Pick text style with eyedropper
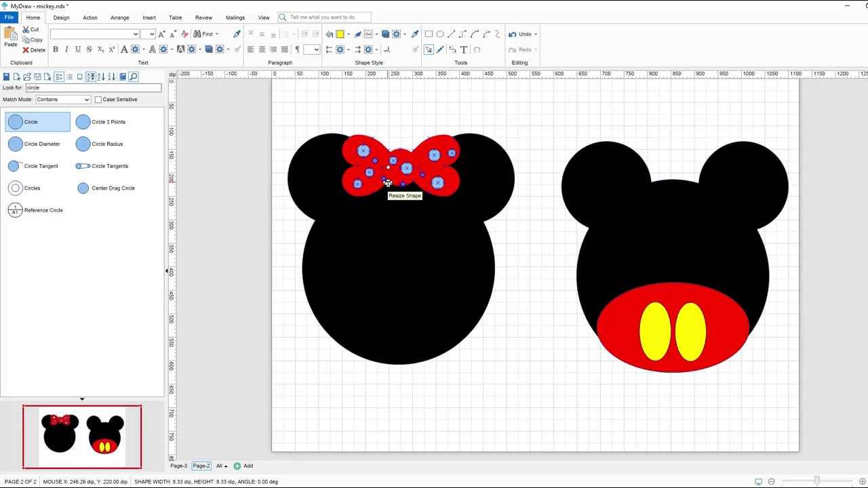Image resolution: width=868 pixels, height=488 pixels. 237,34
